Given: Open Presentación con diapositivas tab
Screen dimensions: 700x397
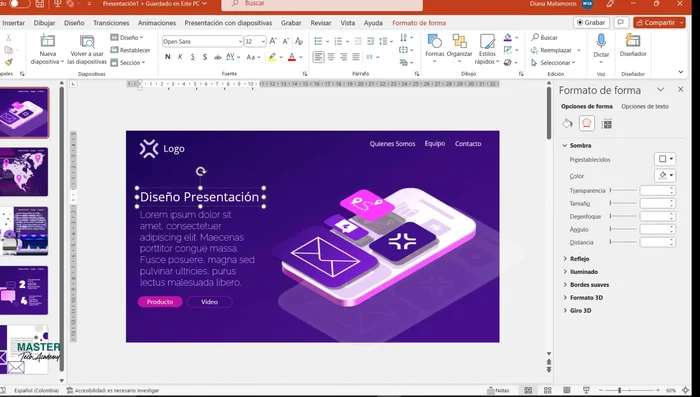Looking at the screenshot, I should [228, 23].
